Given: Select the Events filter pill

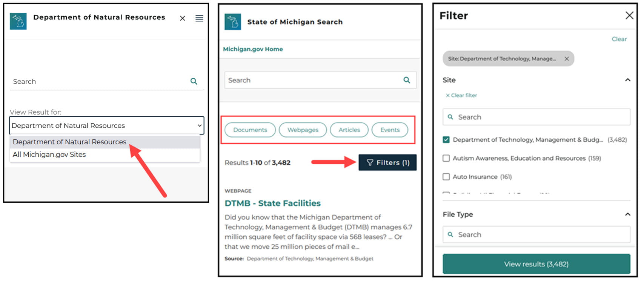Looking at the screenshot, I should pyautogui.click(x=390, y=130).
